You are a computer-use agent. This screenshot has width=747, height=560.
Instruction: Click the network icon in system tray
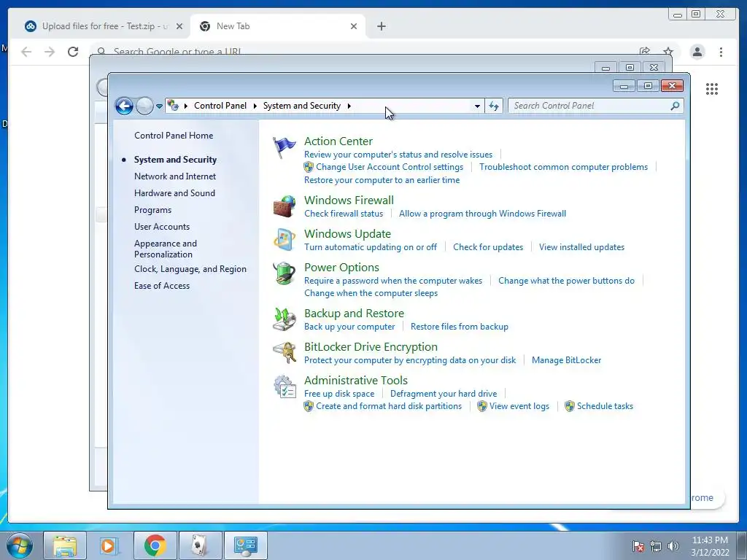pos(656,546)
